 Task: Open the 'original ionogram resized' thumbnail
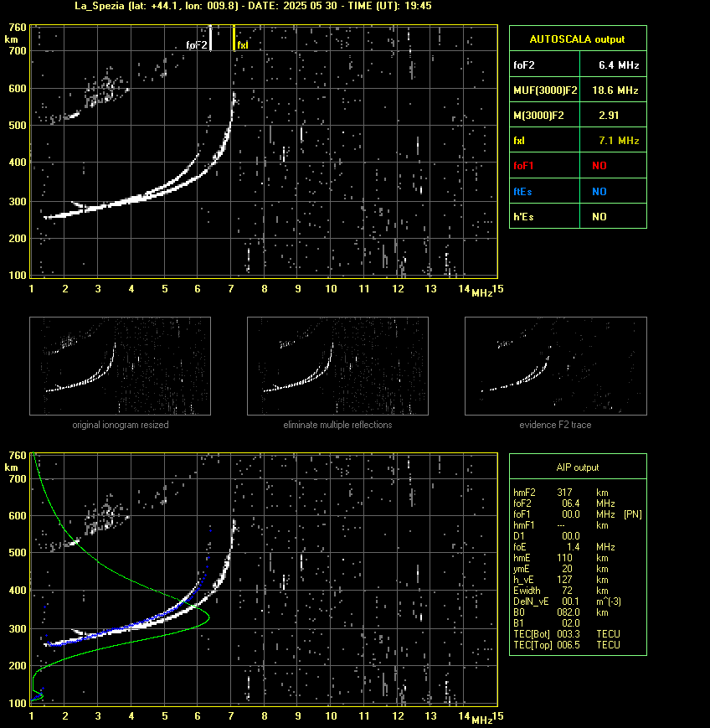pyautogui.click(x=121, y=366)
